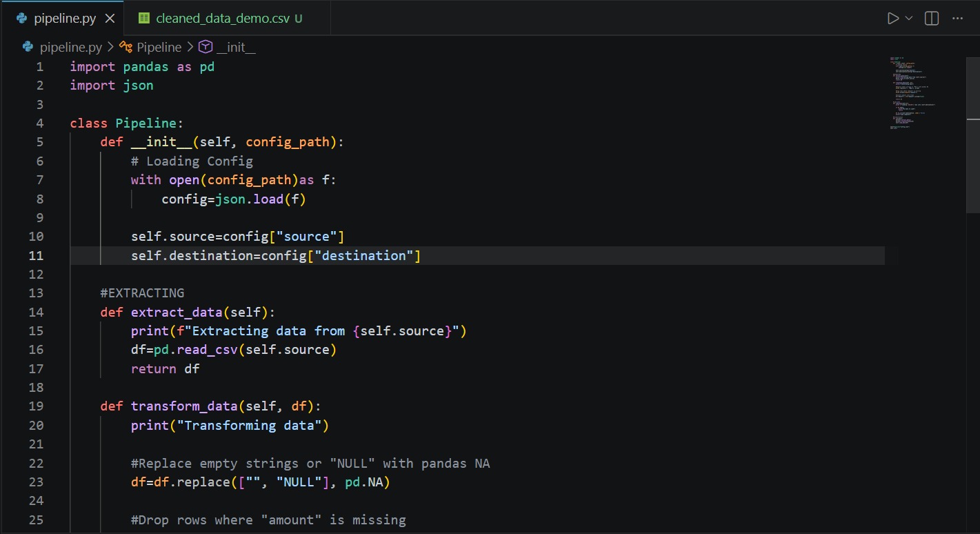The height and width of the screenshot is (534, 980).
Task: Click the CSV icon on cleaned_data_demo tab
Action: 143,19
